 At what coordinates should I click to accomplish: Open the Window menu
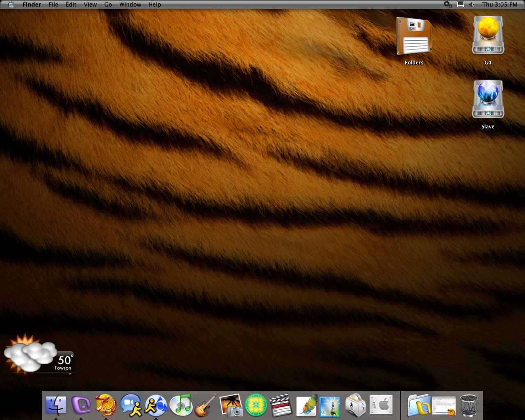[130, 5]
